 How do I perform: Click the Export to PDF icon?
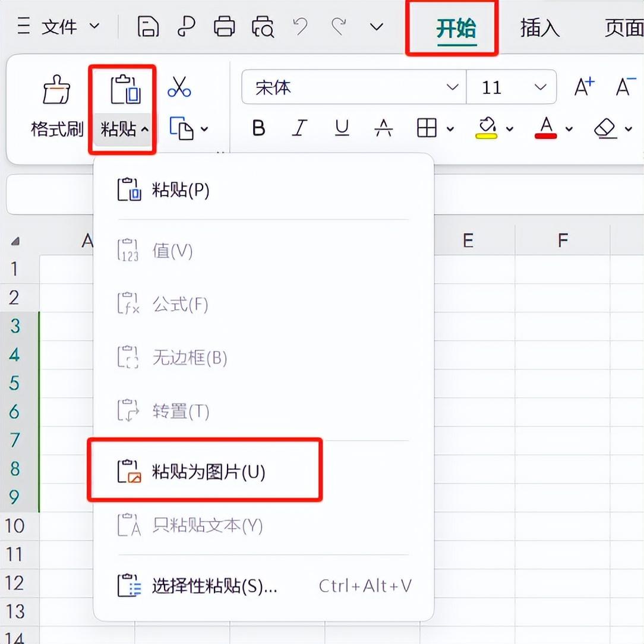coord(186,27)
